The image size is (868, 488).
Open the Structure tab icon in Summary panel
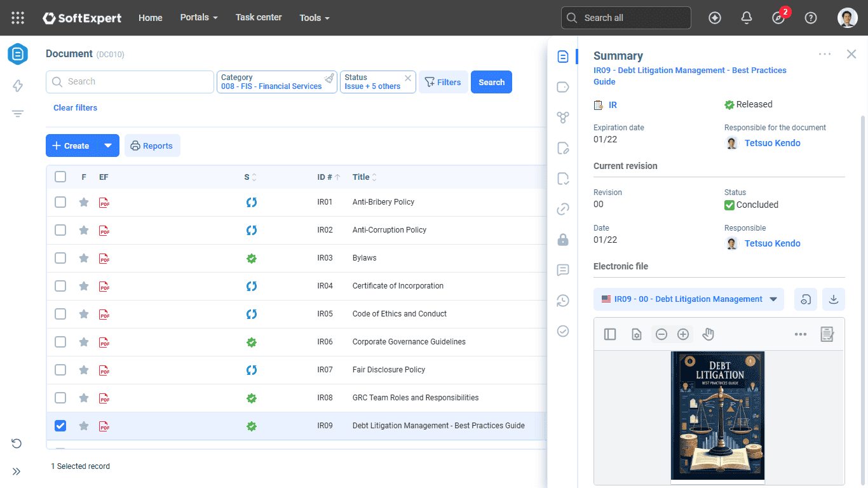[563, 118]
